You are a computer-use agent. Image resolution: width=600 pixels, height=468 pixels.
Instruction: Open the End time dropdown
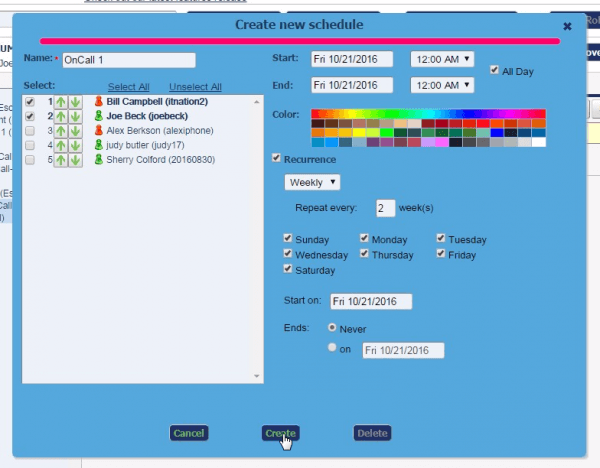click(442, 85)
